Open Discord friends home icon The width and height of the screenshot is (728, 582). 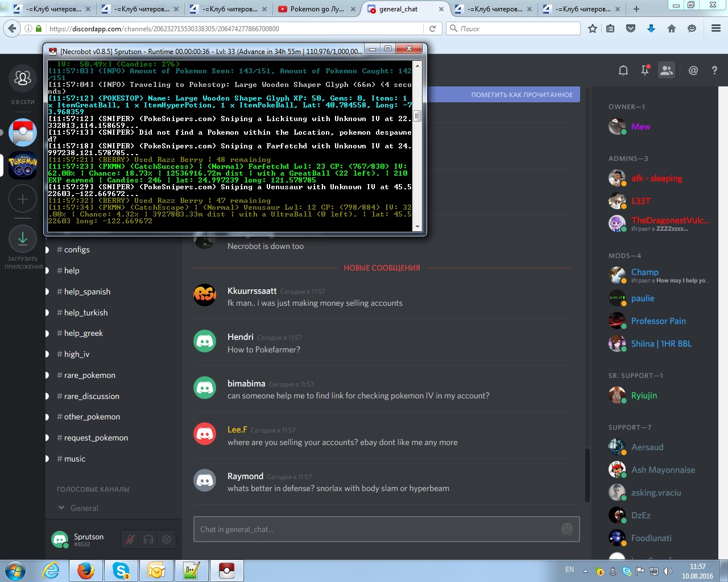click(x=23, y=78)
